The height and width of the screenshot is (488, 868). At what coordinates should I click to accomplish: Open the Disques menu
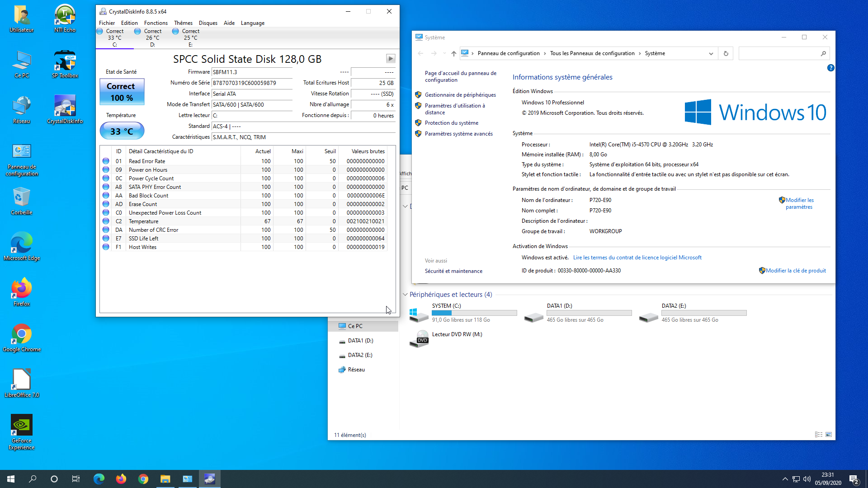pyautogui.click(x=208, y=23)
